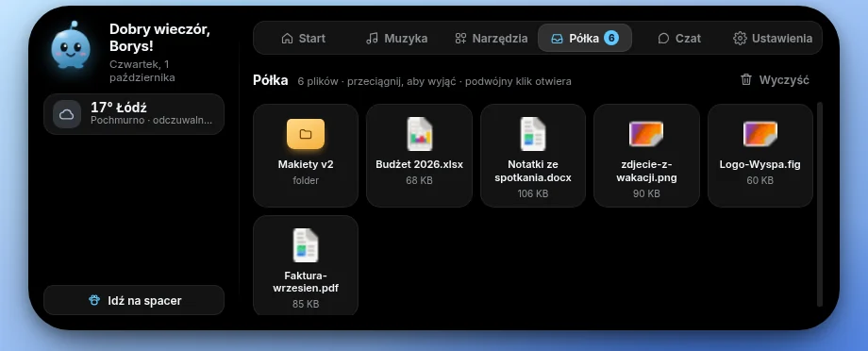This screenshot has width=868, height=351.
Task: Click the music note icon
Action: click(x=372, y=38)
